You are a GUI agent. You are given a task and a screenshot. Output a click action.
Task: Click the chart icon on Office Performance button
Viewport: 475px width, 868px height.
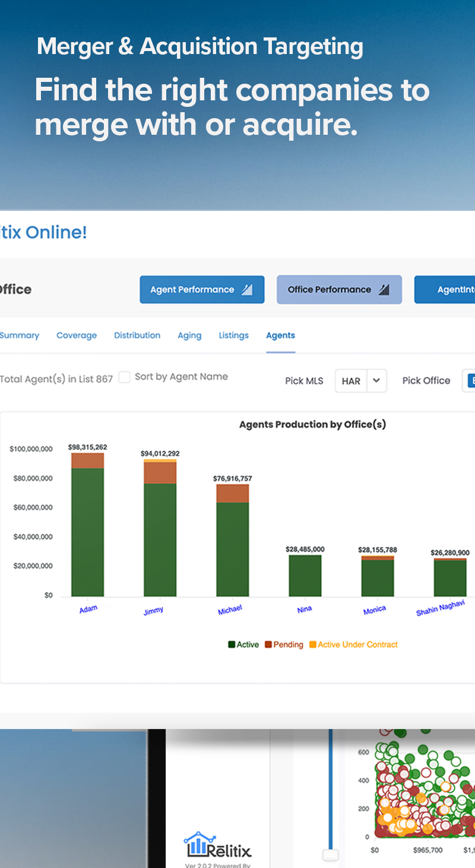pos(384,290)
